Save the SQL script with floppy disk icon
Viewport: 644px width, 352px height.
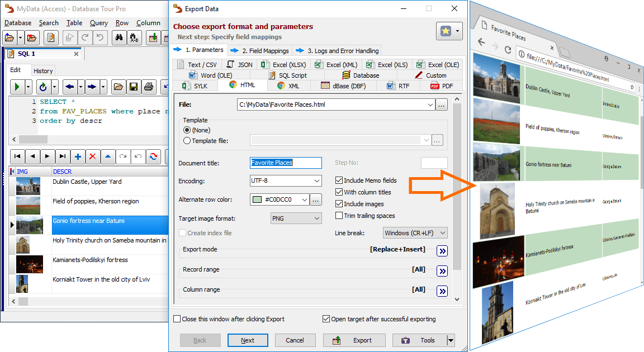coord(134,87)
